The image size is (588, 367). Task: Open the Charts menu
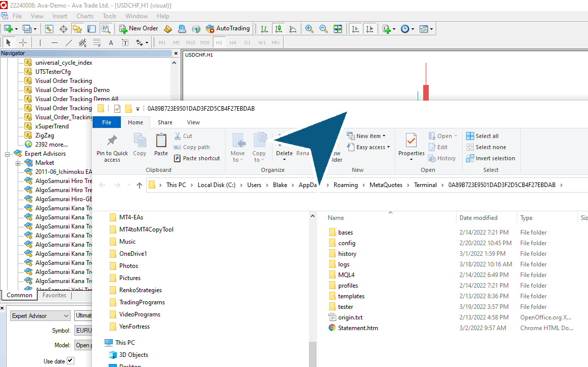tap(85, 16)
